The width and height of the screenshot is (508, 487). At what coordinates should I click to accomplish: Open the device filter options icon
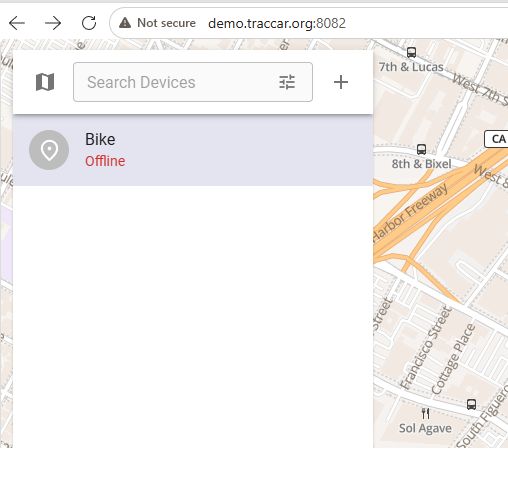pyautogui.click(x=287, y=82)
